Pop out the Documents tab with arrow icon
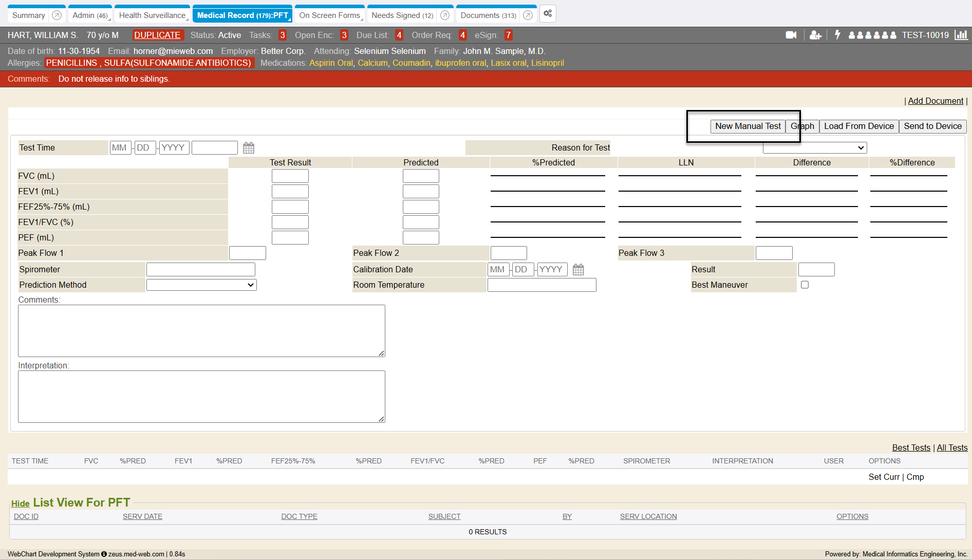 point(528,15)
